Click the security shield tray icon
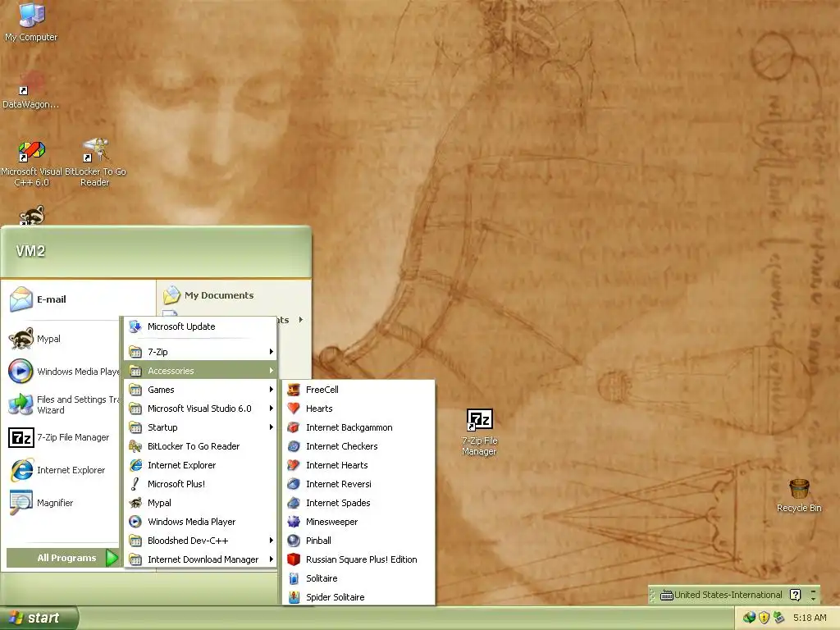Screen dimensions: 840x630 click(764, 618)
